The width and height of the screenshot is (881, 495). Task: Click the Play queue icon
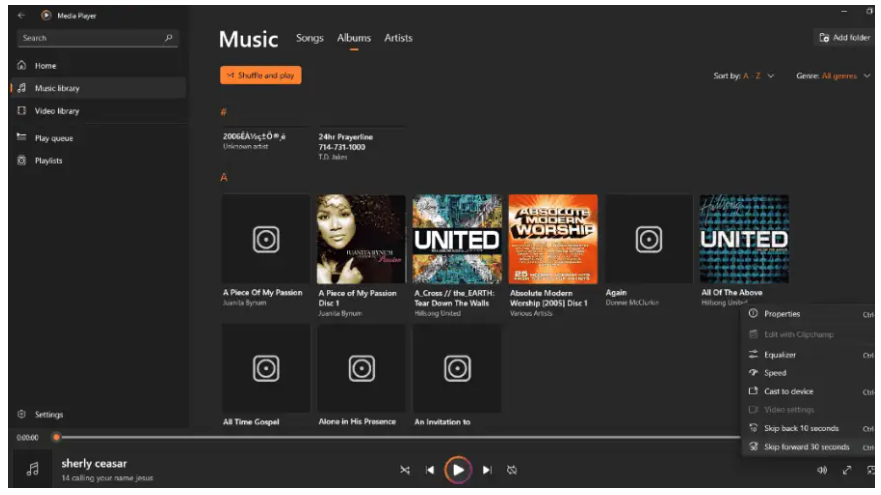click(x=21, y=137)
